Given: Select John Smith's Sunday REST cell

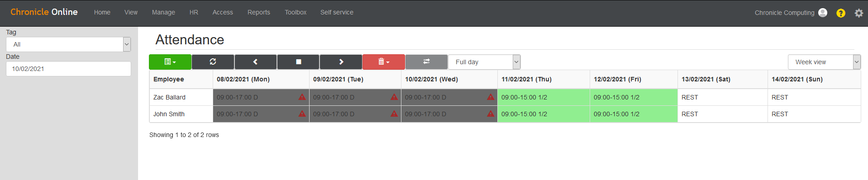Looking at the screenshot, I should [814, 114].
